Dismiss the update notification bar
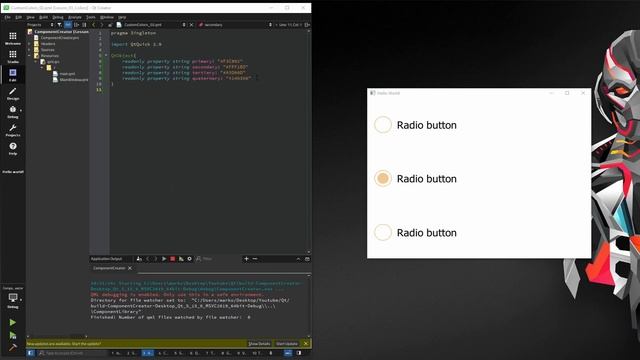Image resolution: width=640 pixels, height=360 pixels. (306, 344)
